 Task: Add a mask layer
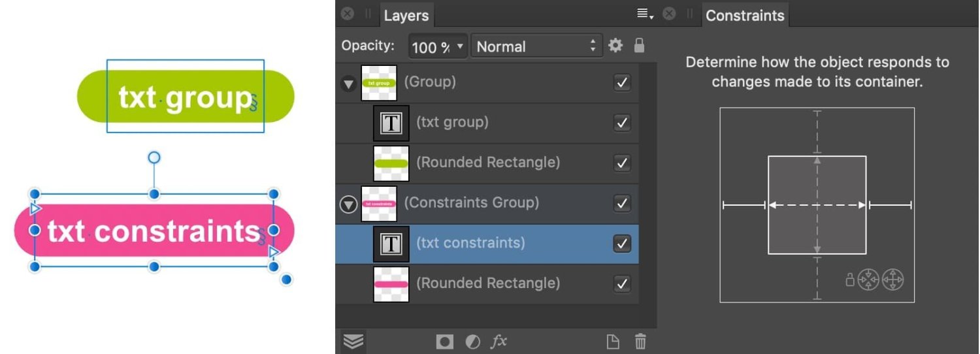[x=445, y=341]
